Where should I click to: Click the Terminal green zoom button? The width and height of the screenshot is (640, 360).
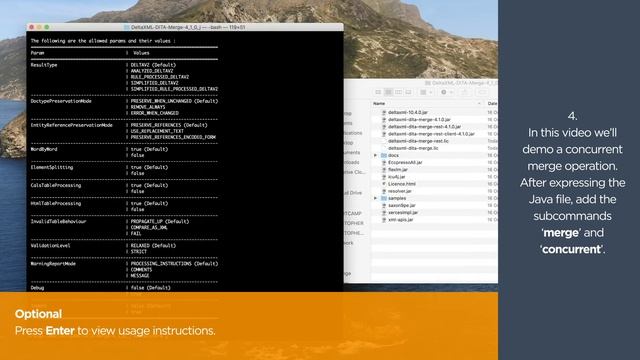pyautogui.click(x=47, y=27)
